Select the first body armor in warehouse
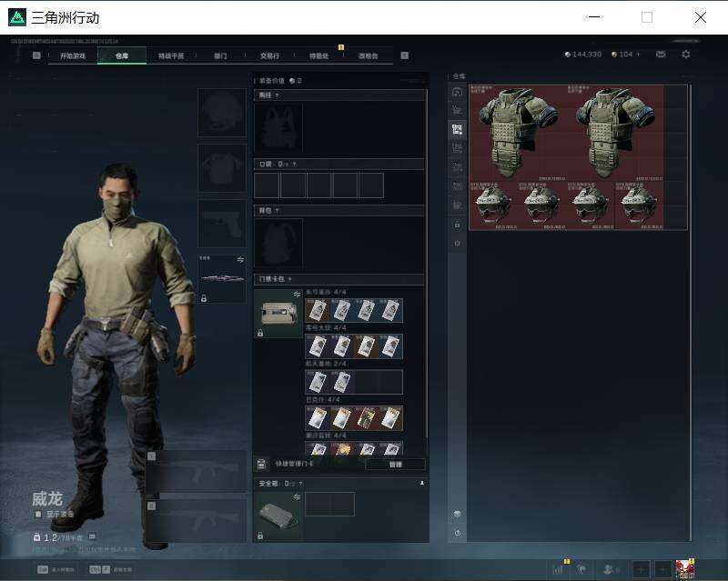The image size is (728, 581). click(518, 133)
